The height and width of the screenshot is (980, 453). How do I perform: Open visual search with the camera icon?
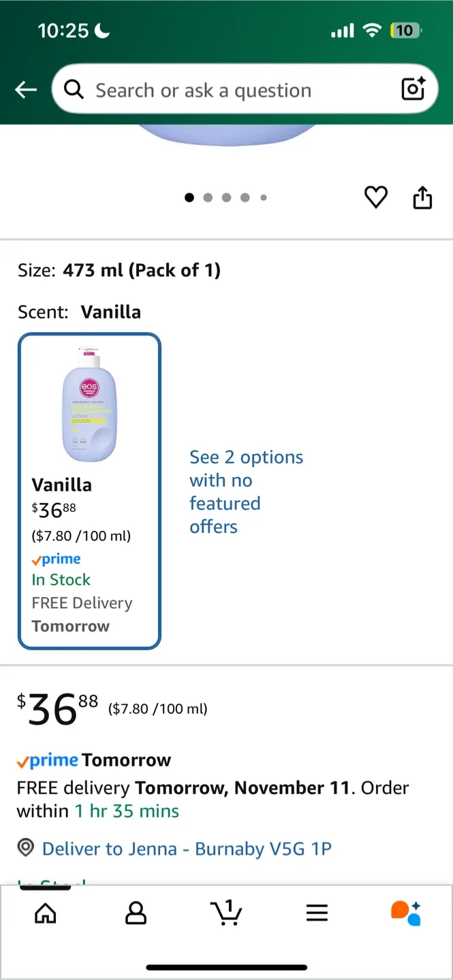[413, 89]
